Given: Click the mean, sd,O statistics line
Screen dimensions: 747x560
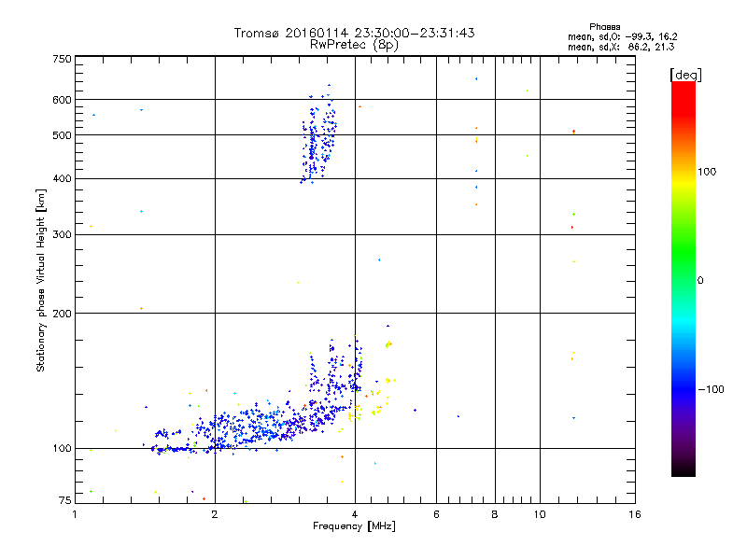Looking at the screenshot, I should 615,36.
